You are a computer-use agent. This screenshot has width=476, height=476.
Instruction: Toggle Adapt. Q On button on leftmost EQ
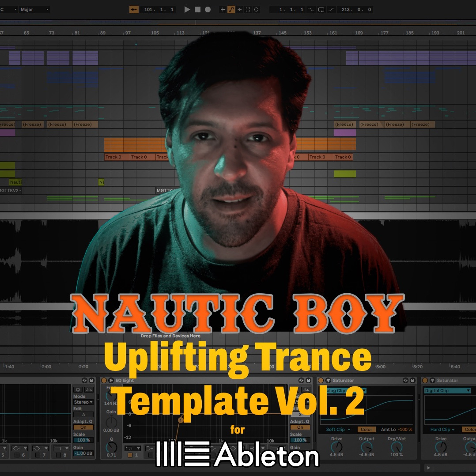[83, 427]
